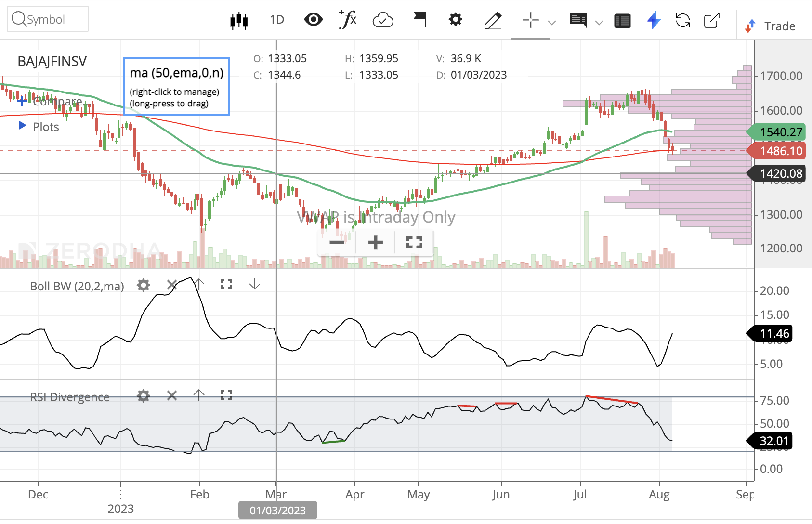This screenshot has width=812, height=524.
Task: Click the black 1420.08 price label
Action: coord(775,173)
